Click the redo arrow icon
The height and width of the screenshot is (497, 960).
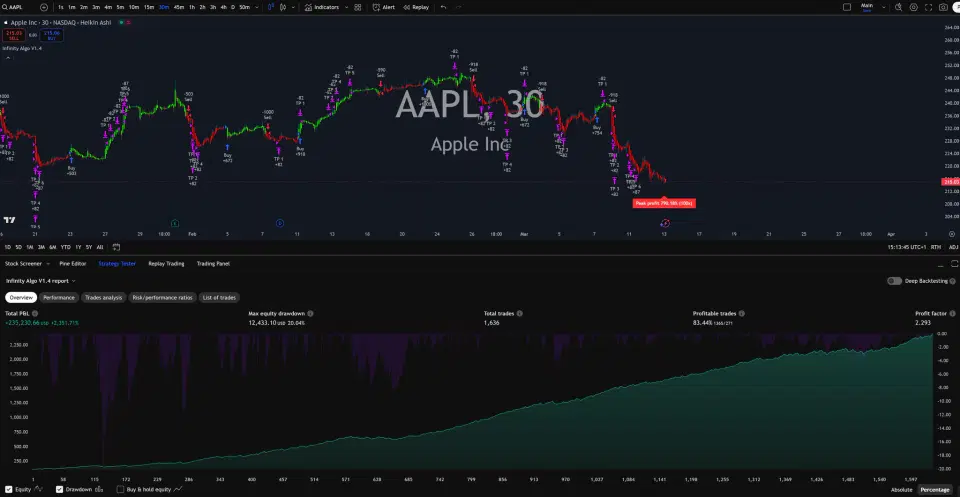tap(457, 7)
